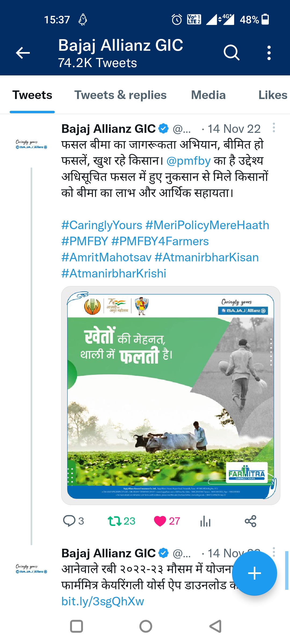The width and height of the screenshot is (290, 644).
Task: Switch to the Media tab
Action: pos(208,95)
